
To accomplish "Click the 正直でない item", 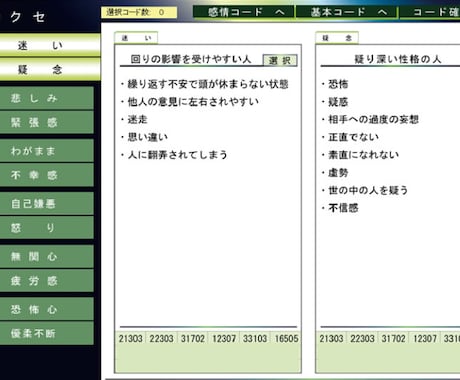I will [x=350, y=137].
